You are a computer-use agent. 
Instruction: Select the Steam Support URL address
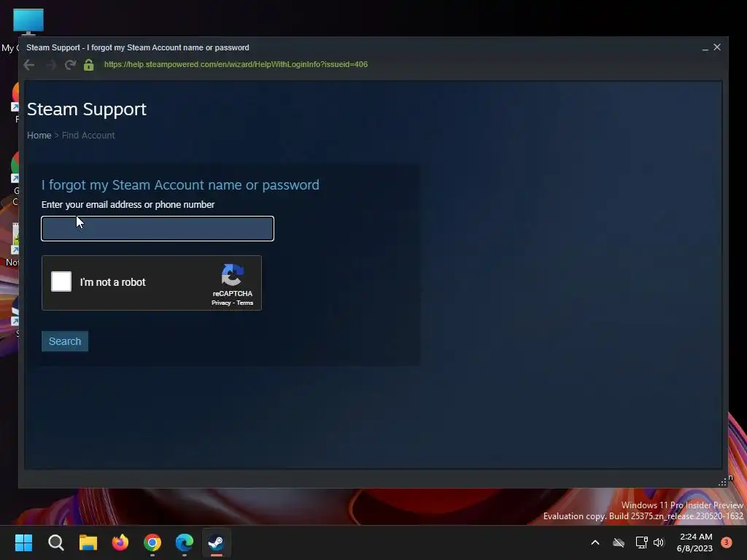coord(236,64)
